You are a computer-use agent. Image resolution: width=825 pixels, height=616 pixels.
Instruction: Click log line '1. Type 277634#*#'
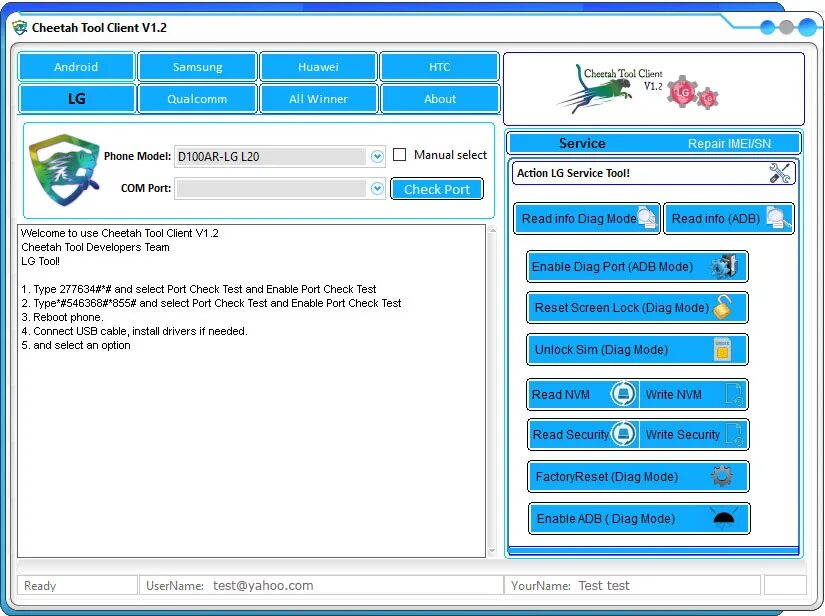pos(198,289)
